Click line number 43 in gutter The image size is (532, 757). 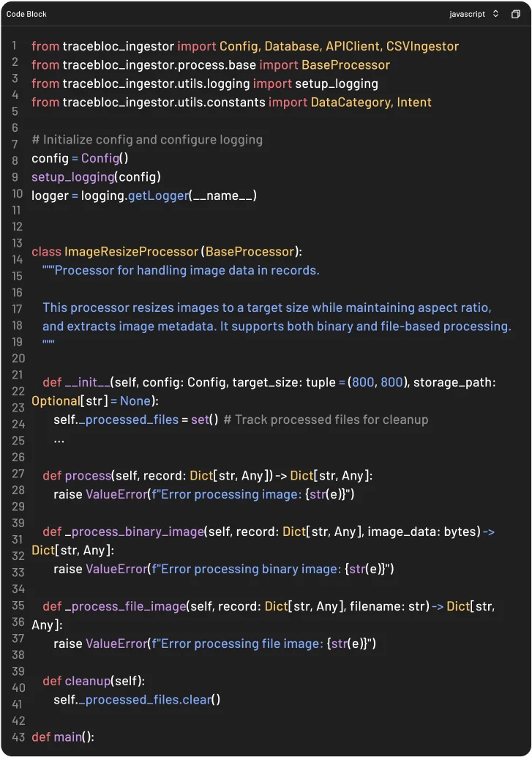(18, 737)
